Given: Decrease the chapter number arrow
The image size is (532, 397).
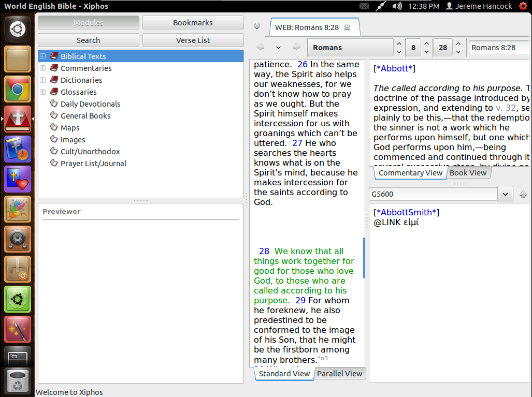Looking at the screenshot, I should click(x=426, y=52).
